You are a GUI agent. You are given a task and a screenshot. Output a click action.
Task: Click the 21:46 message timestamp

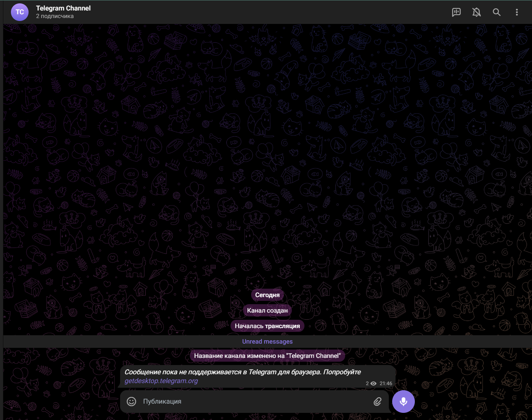pyautogui.click(x=386, y=383)
